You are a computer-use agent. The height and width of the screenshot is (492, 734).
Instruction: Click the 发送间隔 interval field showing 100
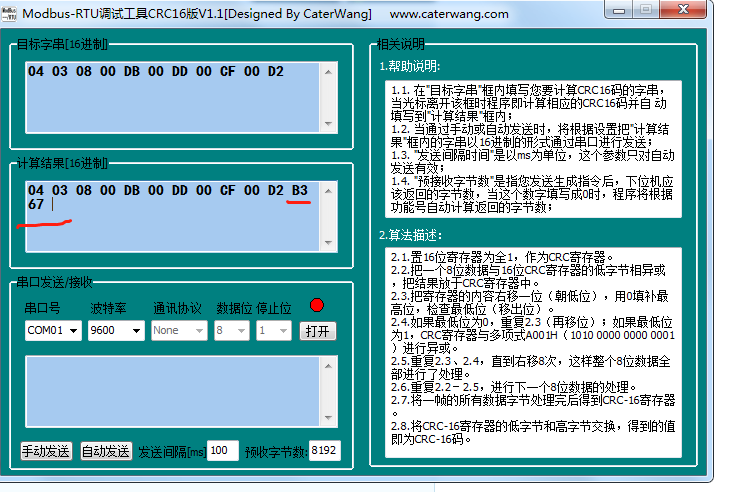[x=222, y=451]
